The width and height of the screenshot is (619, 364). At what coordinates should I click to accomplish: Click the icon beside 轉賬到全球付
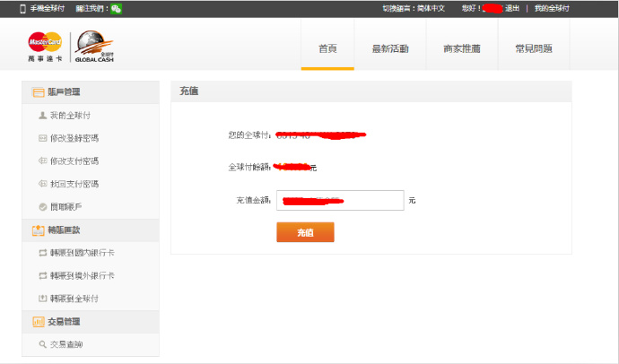coord(43,299)
